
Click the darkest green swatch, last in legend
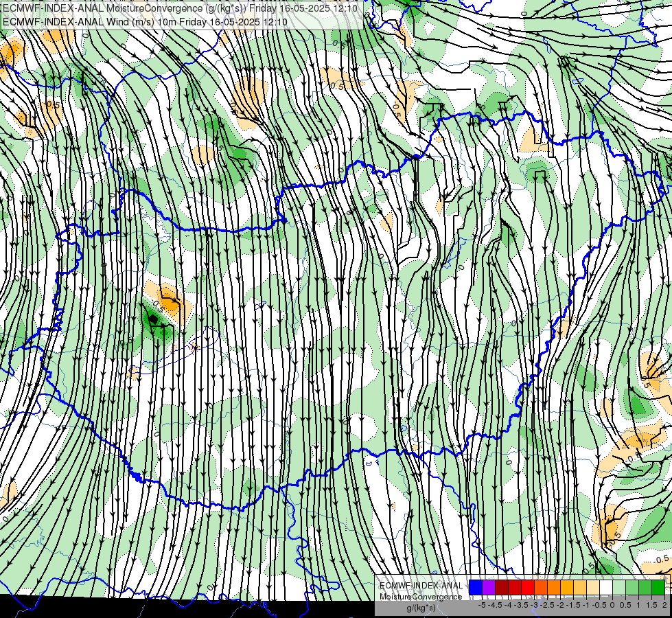[658, 587]
